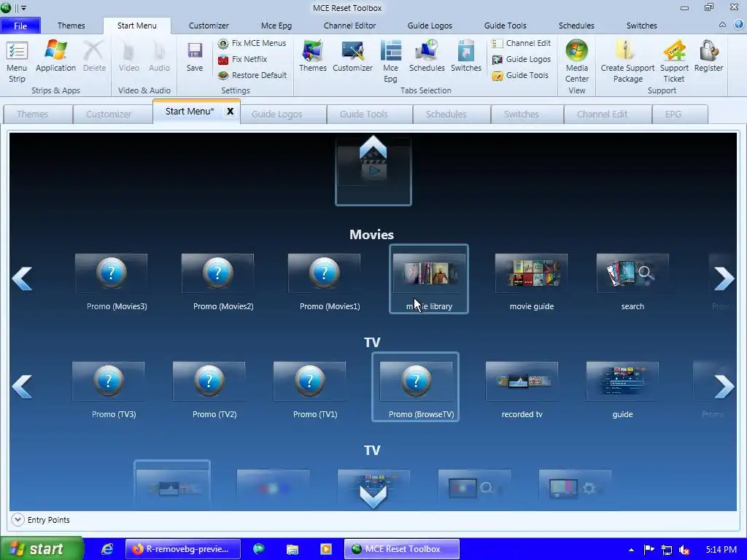Click Create Support Package icon
The height and width of the screenshot is (560, 747).
click(x=627, y=61)
